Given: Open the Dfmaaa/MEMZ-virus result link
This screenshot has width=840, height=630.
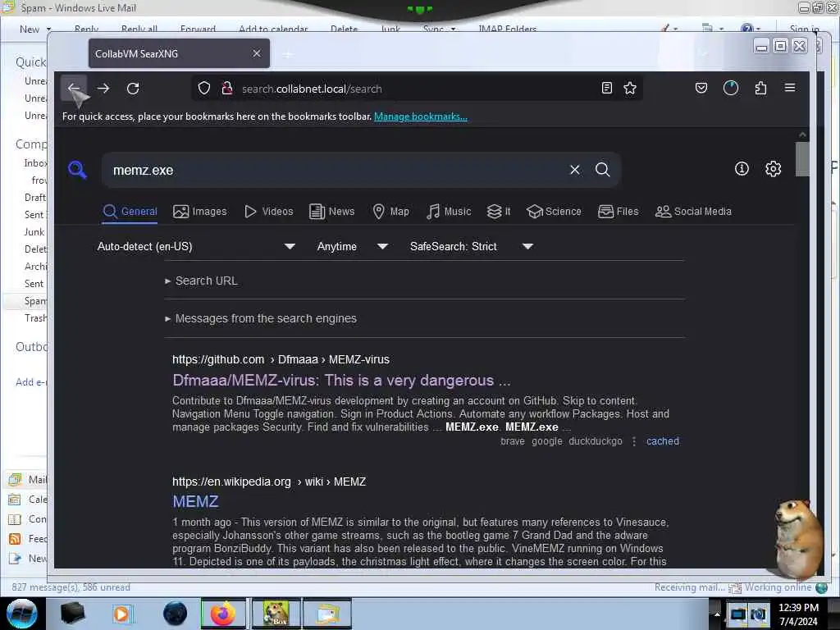Looking at the screenshot, I should point(341,381).
